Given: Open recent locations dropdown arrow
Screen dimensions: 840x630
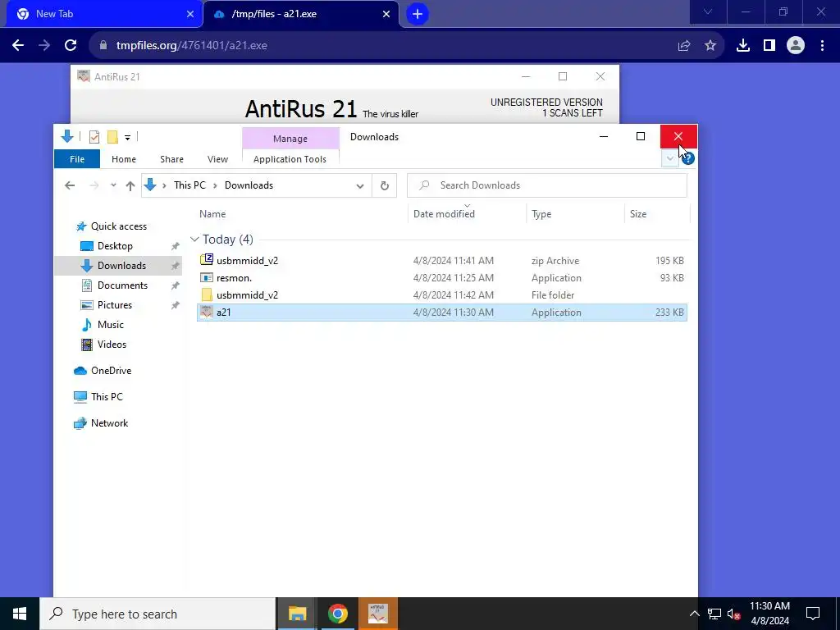Looking at the screenshot, I should pos(113,185).
